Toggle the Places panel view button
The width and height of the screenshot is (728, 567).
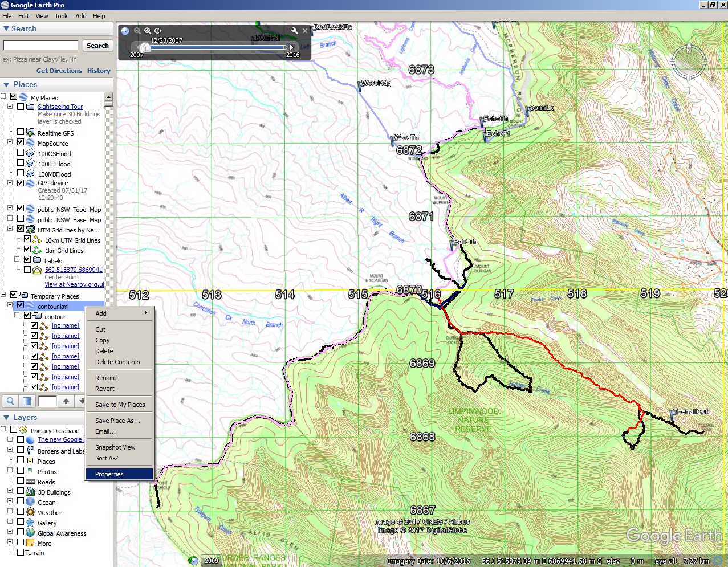pyautogui.click(x=26, y=401)
